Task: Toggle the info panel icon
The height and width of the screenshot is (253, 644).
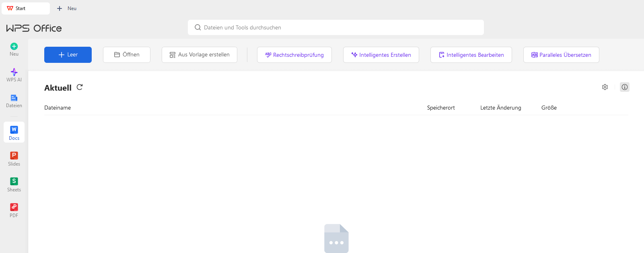Action: (x=625, y=87)
